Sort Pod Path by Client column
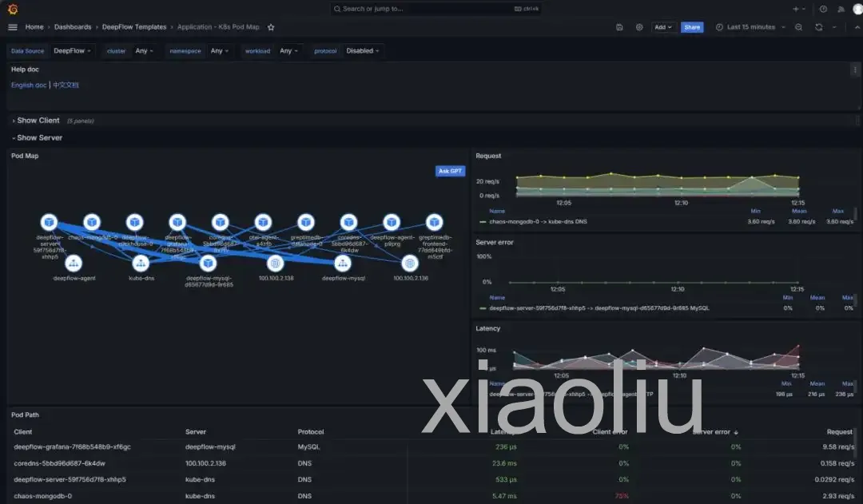This screenshot has height=504, width=863. coord(23,432)
